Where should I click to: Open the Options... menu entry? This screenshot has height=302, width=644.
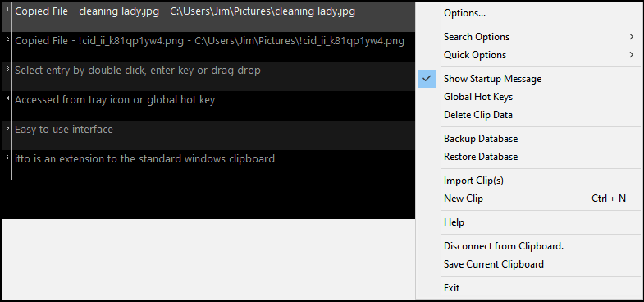point(464,13)
